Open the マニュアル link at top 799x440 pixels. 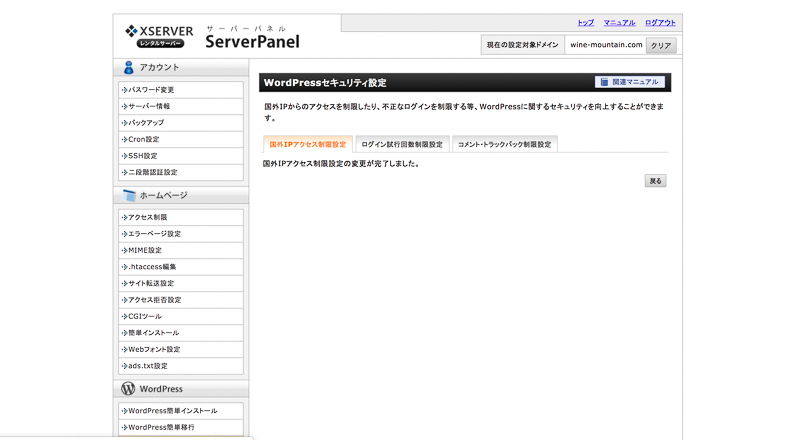pos(619,22)
